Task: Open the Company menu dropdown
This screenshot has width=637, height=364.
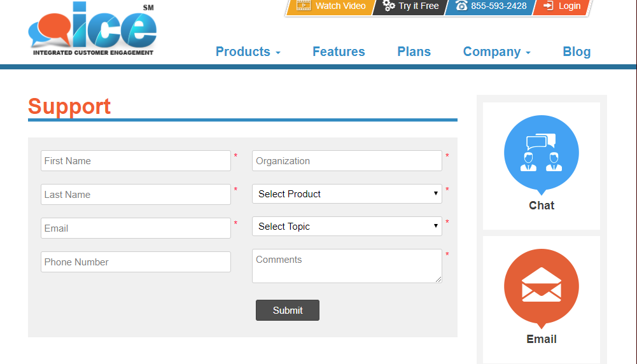Action: point(496,52)
